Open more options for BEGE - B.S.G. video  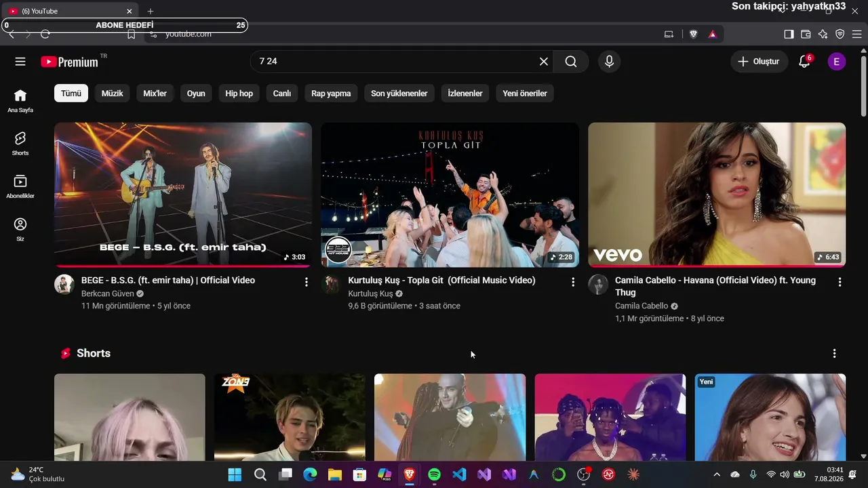306,281
